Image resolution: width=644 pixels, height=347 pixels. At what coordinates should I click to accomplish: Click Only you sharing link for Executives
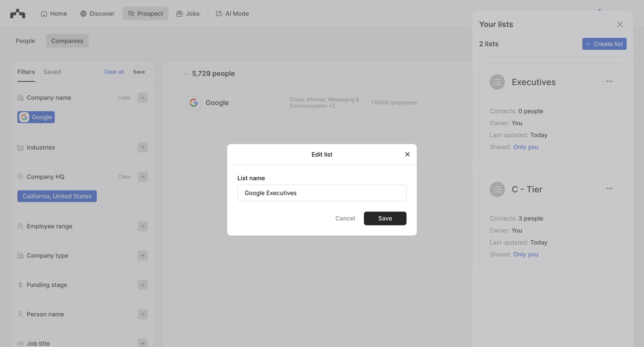click(x=526, y=147)
